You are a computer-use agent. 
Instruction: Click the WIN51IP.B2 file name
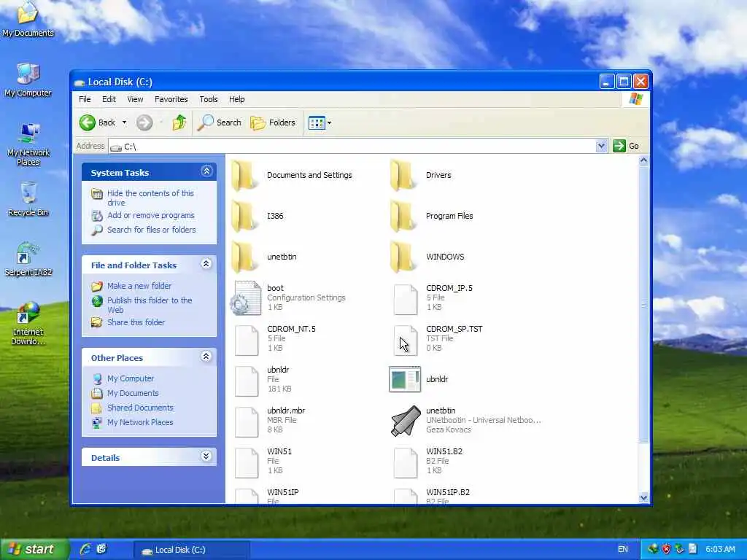tap(448, 492)
